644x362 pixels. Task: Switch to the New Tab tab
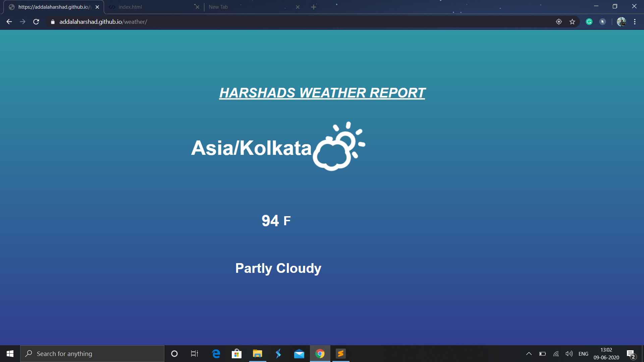[218, 7]
